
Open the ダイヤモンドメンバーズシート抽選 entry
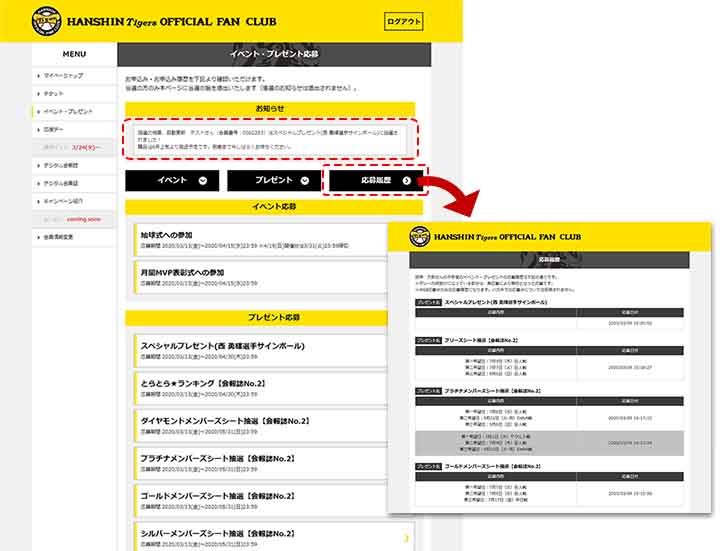pyautogui.click(x=261, y=426)
